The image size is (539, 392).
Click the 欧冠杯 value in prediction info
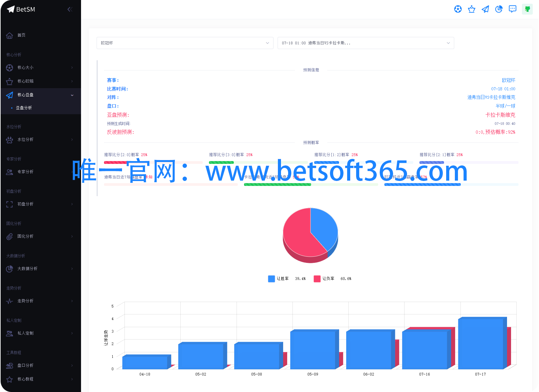509,80
